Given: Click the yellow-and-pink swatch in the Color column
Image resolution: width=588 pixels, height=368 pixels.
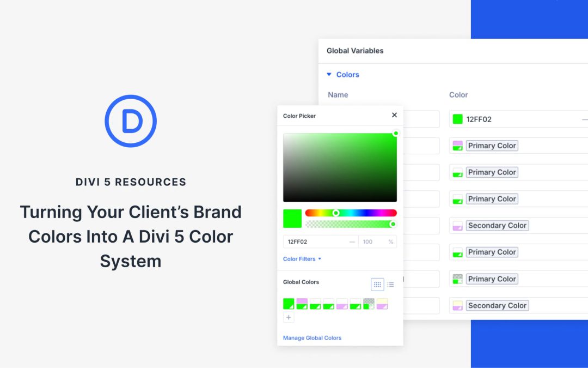Looking at the screenshot, I should tap(457, 306).
